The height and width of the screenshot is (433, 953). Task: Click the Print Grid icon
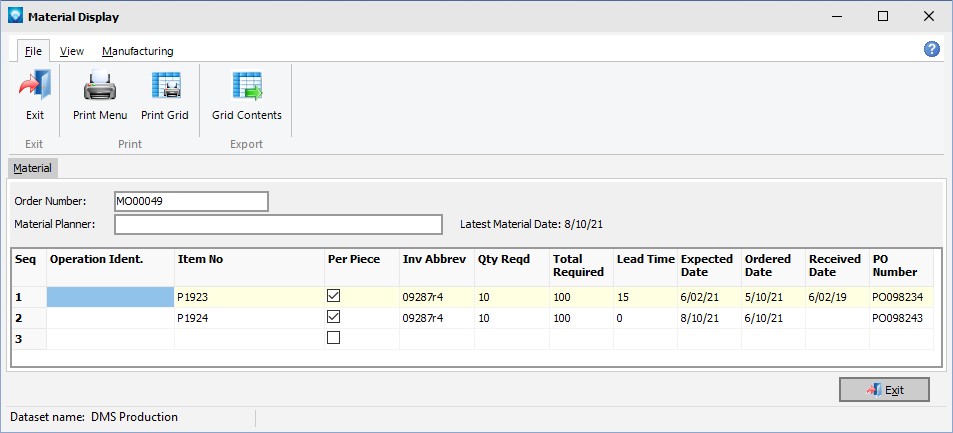164,88
